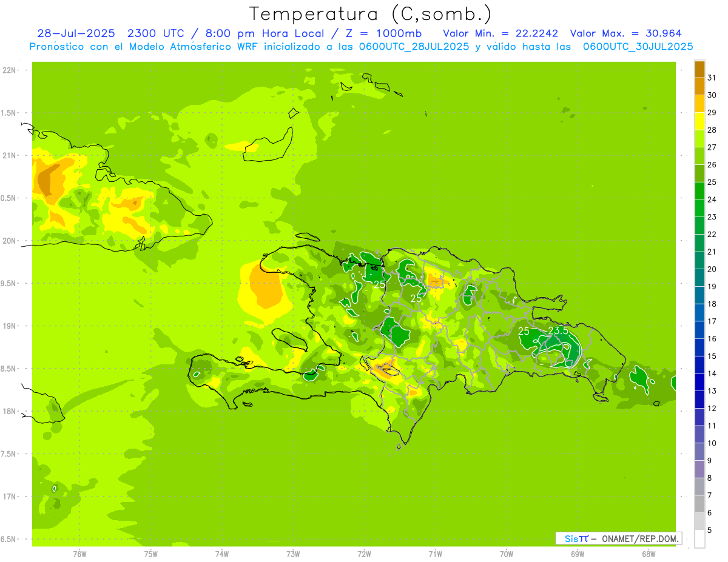The image size is (728, 562).
Task: Click the '68W' longitude axis label
Action: pos(648,554)
